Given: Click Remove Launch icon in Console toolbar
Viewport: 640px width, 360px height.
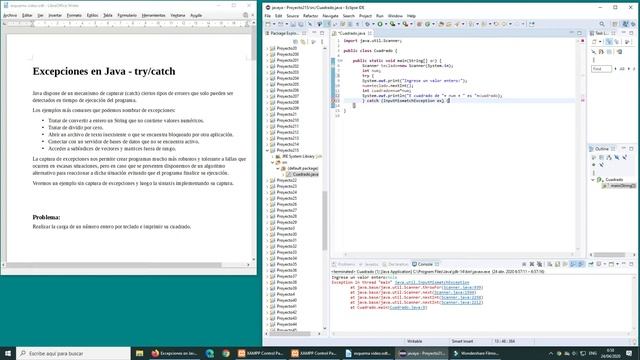Looking at the screenshot, I should [532, 264].
